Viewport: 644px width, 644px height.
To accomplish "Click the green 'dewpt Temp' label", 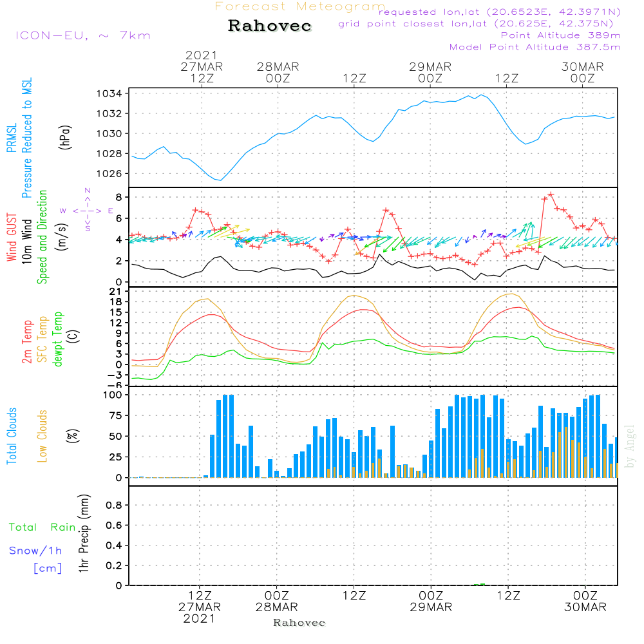I will [x=57, y=339].
